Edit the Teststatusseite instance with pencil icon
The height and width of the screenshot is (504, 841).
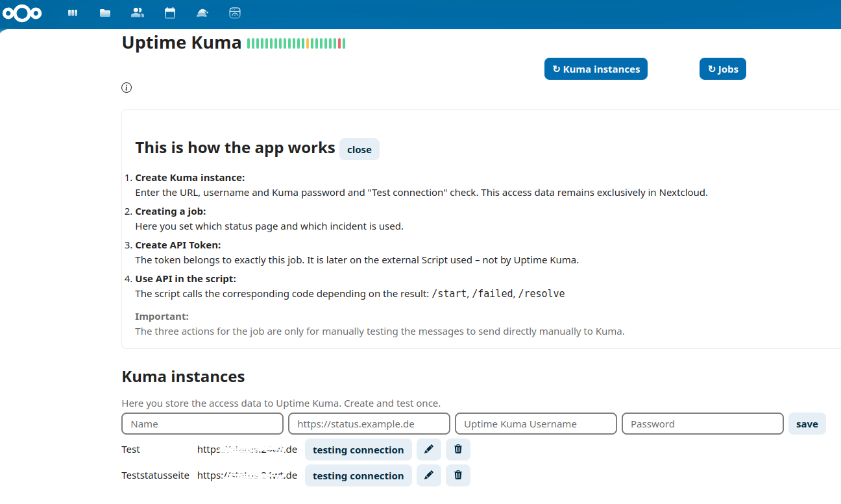[x=428, y=475]
